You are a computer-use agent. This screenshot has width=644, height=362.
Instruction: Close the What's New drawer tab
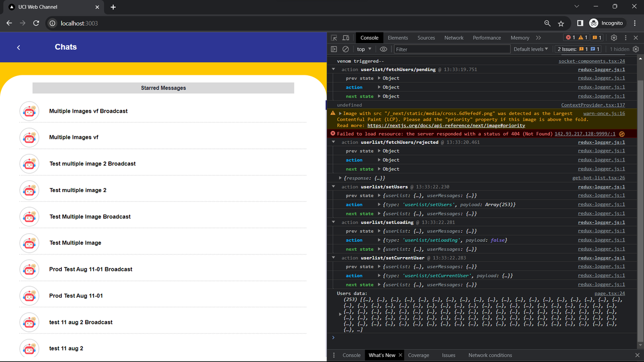(x=400, y=355)
